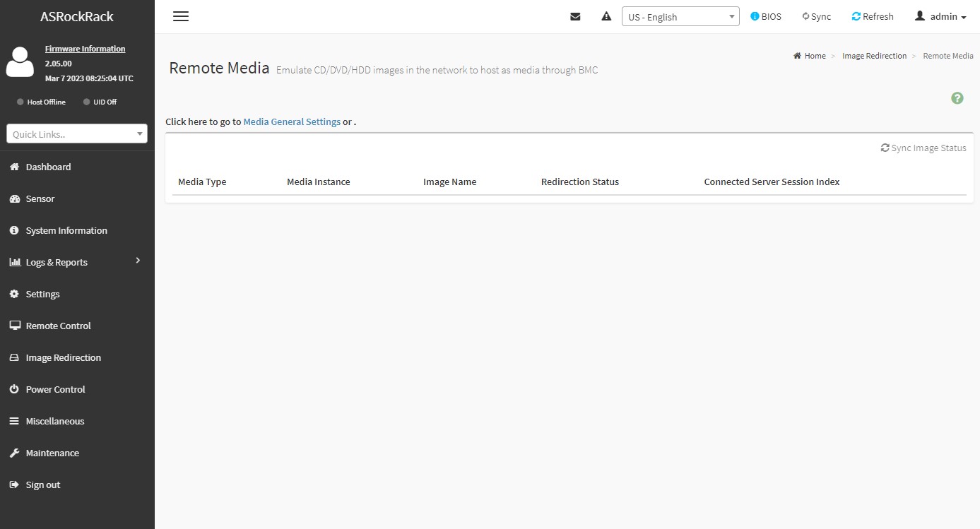Click the warning triangle alerts icon
980x529 pixels.
[606, 16]
